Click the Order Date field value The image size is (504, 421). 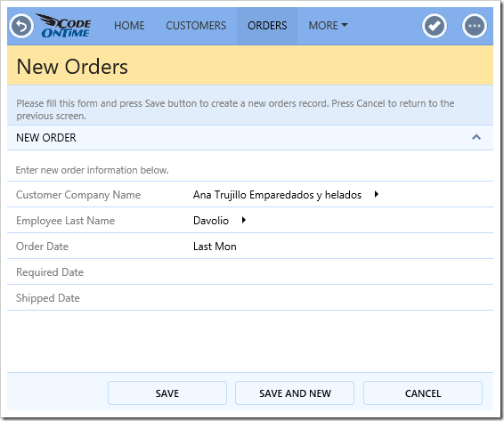215,247
